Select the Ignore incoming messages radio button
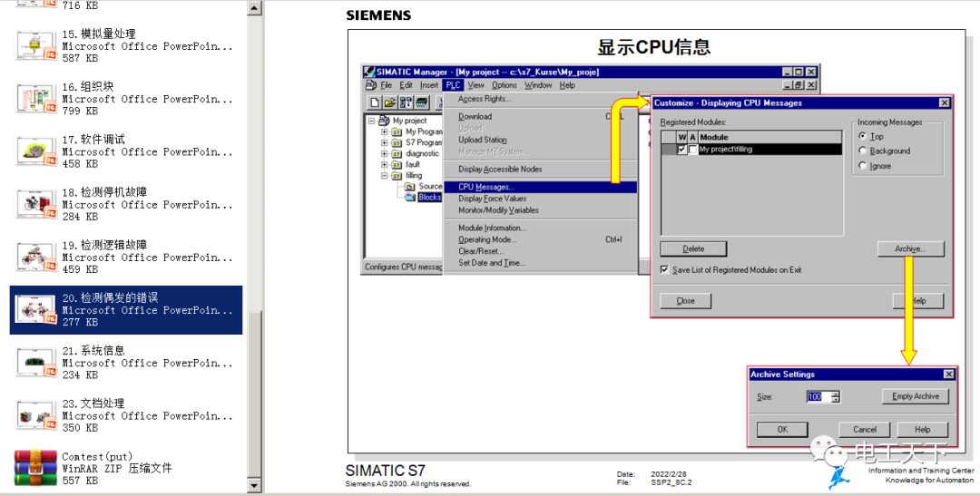This screenshot has width=980, height=496. (863, 166)
